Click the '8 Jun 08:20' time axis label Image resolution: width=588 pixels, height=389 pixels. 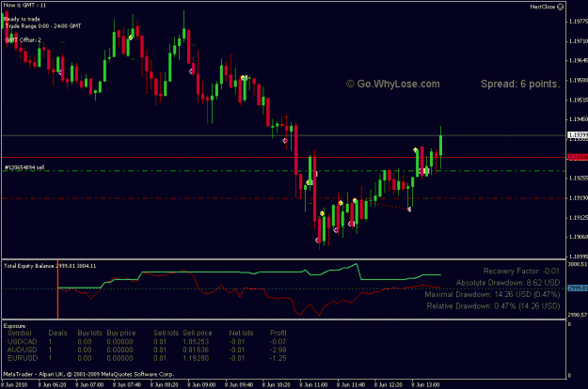click(x=165, y=385)
